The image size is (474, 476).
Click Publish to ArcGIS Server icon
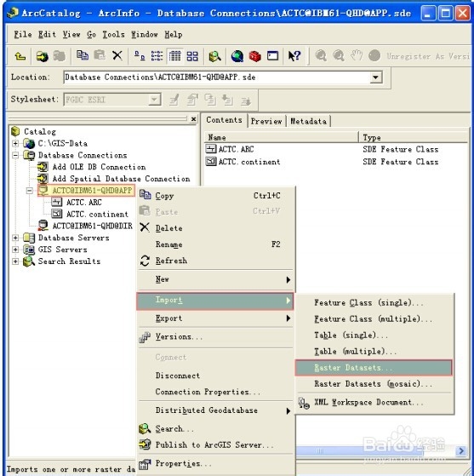pos(145,444)
